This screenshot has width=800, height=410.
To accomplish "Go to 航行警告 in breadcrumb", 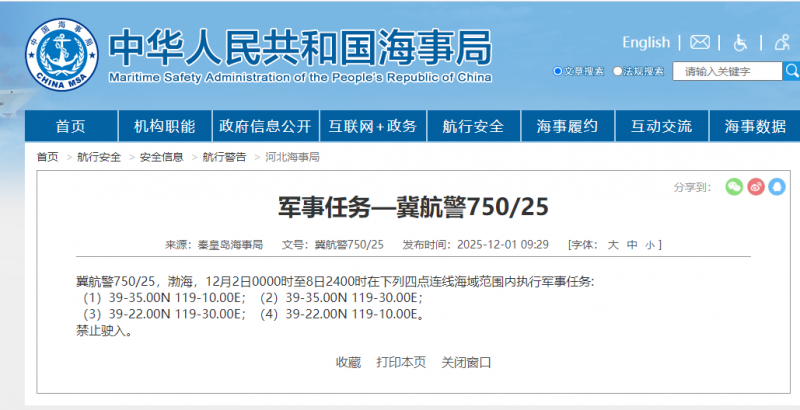I will click(224, 157).
